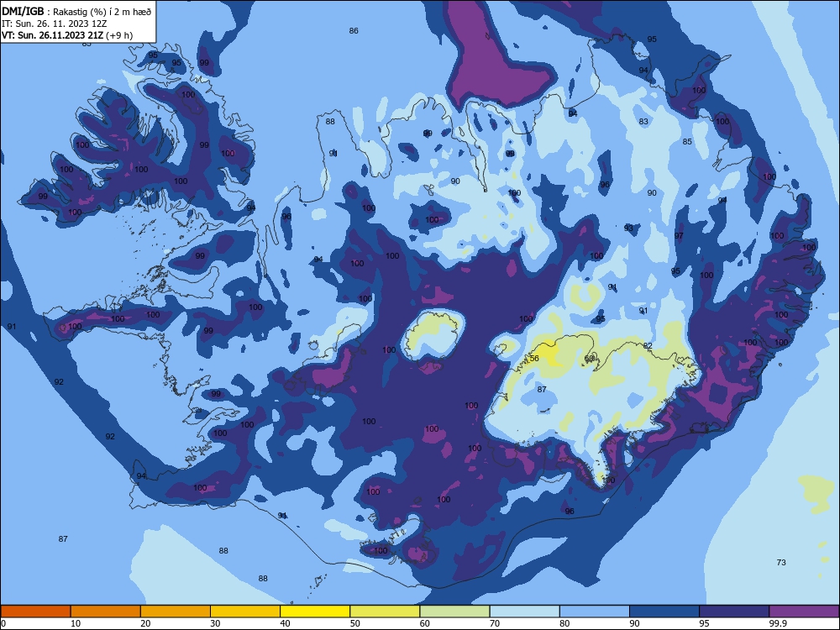This screenshot has width=840, height=630.
Task: Click the map humidity value "86"
Action: (x=354, y=30)
